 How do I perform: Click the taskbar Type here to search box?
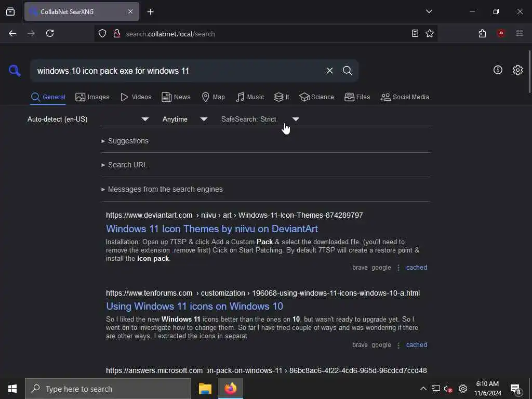pos(108,389)
